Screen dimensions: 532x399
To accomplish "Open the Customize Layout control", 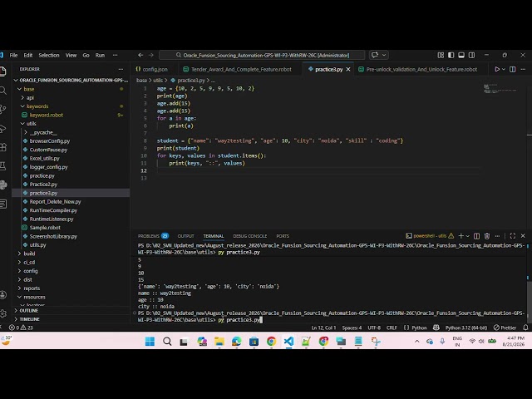I will click(441, 55).
